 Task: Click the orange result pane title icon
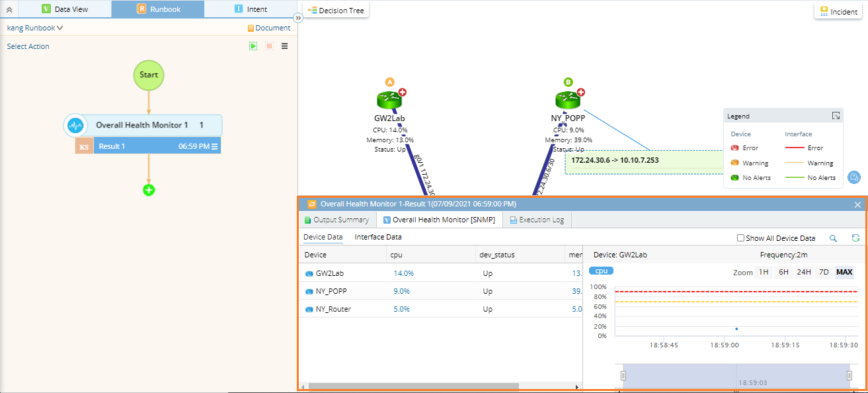click(312, 204)
